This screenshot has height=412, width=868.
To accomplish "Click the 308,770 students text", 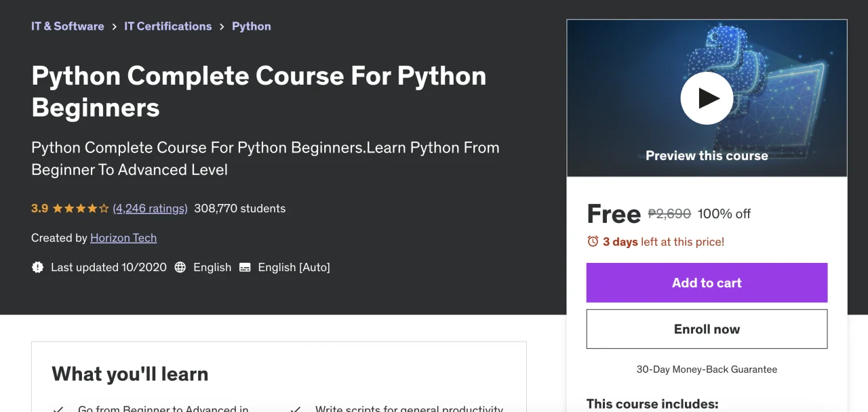I will (240, 209).
